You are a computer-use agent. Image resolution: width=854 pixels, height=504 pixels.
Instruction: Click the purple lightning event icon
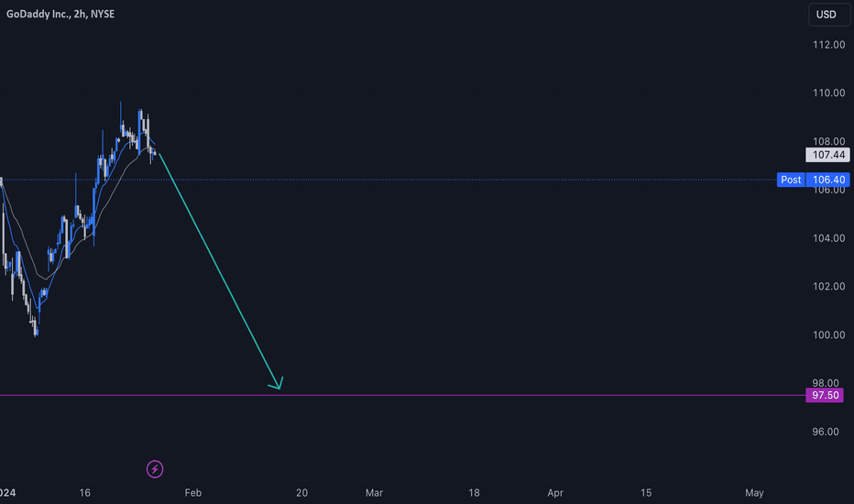(155, 468)
